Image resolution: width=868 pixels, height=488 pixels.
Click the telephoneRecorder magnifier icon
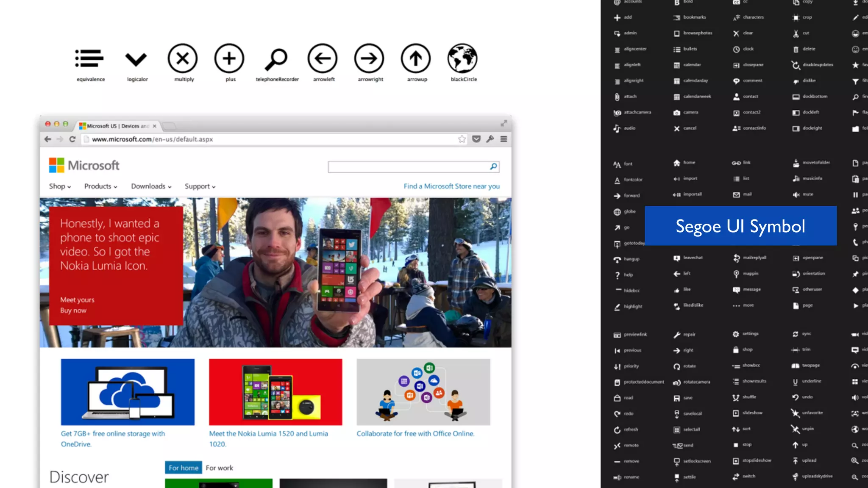[276, 59]
